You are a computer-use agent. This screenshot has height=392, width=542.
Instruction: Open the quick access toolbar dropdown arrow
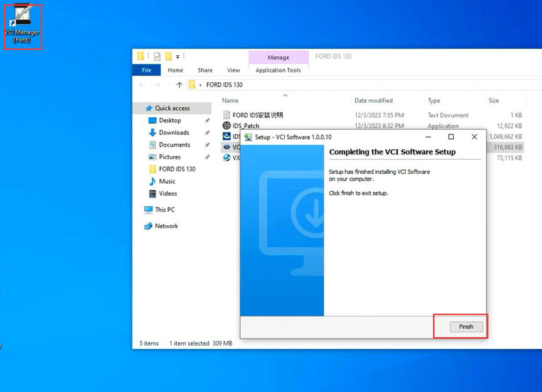tap(178, 56)
